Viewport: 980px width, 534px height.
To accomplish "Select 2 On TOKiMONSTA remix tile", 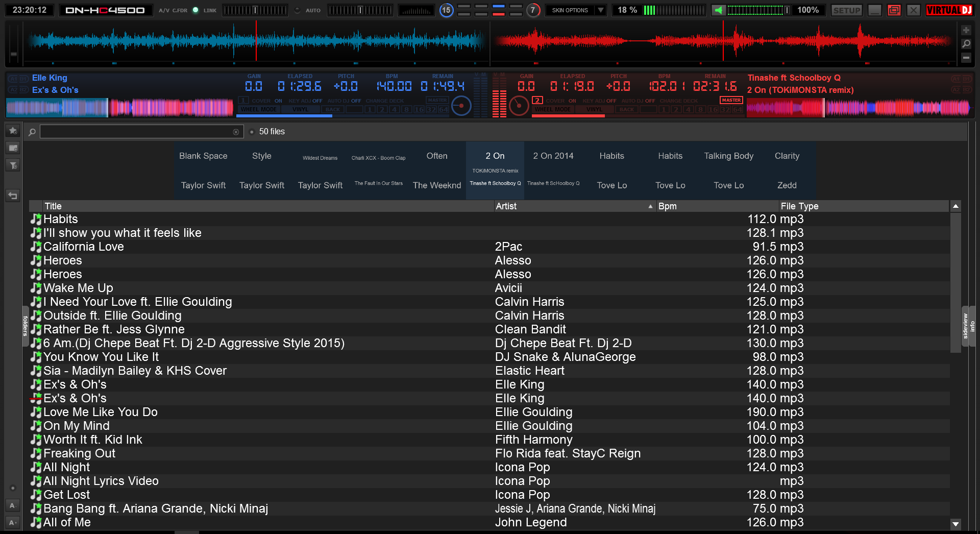I will click(x=495, y=171).
